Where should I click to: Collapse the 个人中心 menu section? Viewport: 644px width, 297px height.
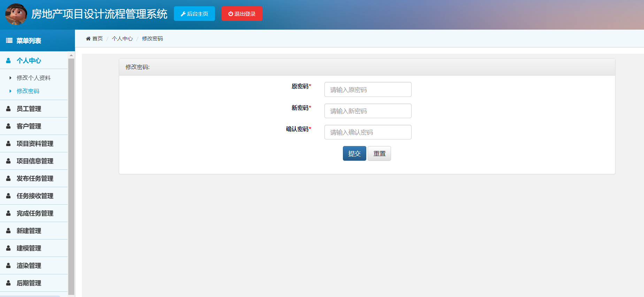click(x=34, y=60)
